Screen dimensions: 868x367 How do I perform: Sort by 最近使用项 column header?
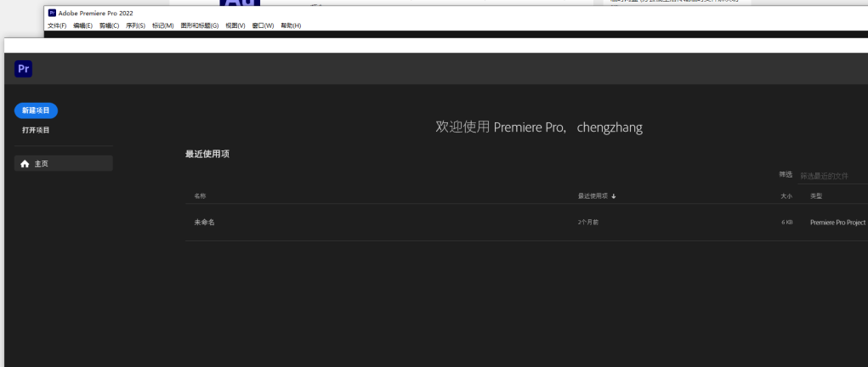(593, 196)
